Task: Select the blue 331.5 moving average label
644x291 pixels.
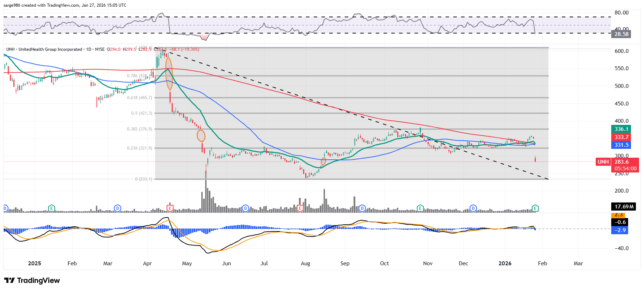Action: click(621, 145)
